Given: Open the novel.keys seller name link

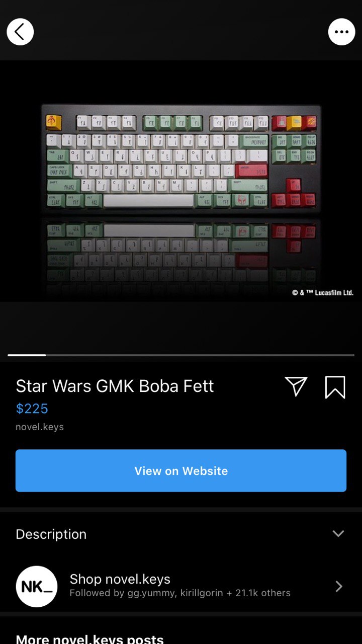Looking at the screenshot, I should coord(40,427).
